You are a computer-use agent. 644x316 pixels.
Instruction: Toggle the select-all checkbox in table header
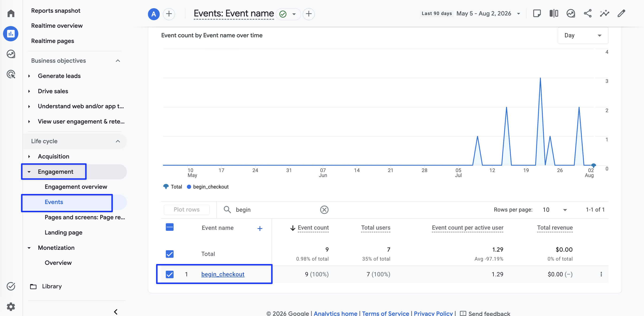click(x=170, y=227)
